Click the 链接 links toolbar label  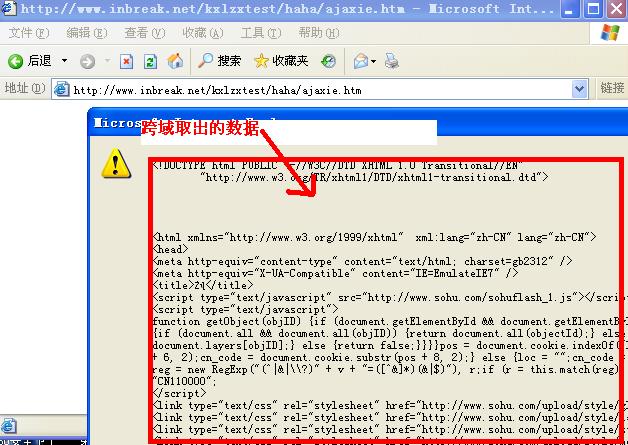pyautogui.click(x=612, y=88)
